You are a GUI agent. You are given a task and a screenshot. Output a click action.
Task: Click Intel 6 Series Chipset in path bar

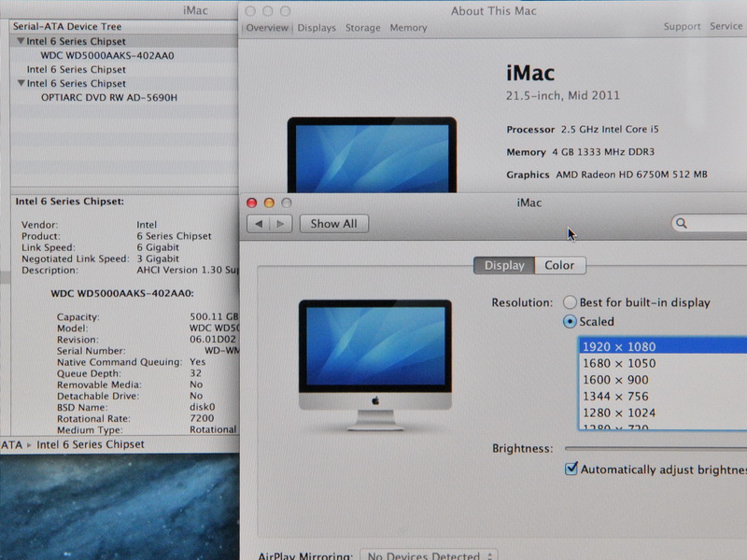click(91, 444)
